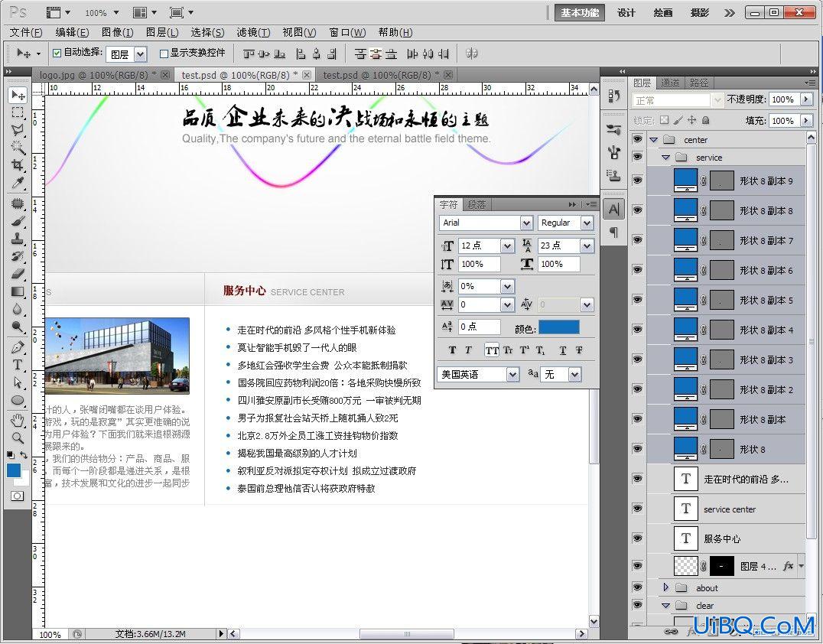Open the Character panel dock icon
Image resolution: width=823 pixels, height=644 pixels.
pyautogui.click(x=613, y=210)
